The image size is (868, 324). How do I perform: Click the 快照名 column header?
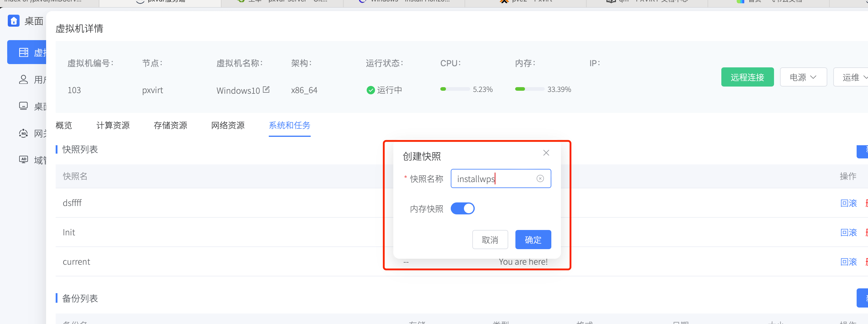pos(75,176)
